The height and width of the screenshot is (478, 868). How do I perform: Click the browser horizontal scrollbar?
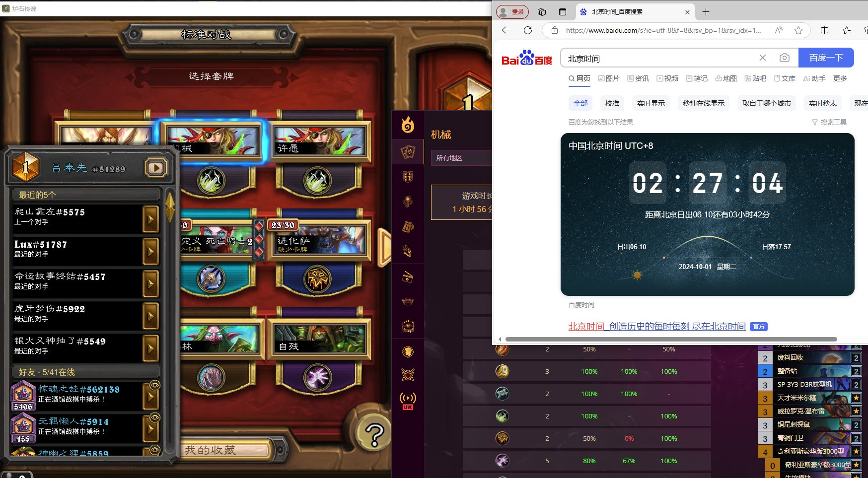tap(671, 339)
